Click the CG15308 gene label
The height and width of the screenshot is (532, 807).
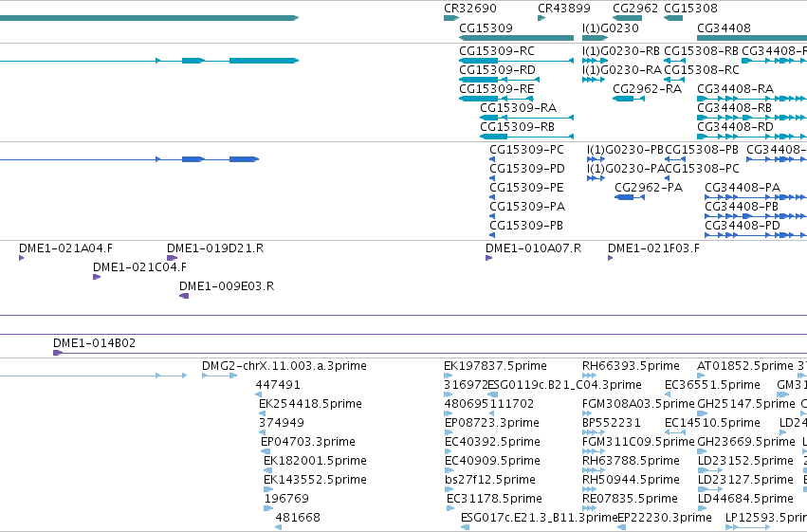(x=690, y=9)
